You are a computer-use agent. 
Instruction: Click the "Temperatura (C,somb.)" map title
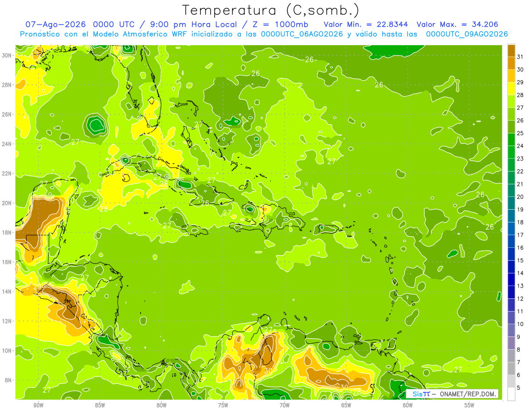pyautogui.click(x=270, y=10)
